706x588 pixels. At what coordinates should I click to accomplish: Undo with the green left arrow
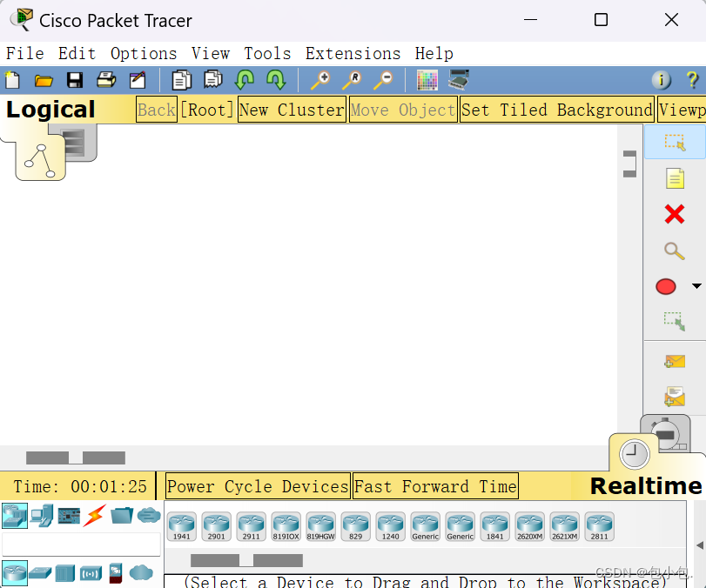[245, 80]
